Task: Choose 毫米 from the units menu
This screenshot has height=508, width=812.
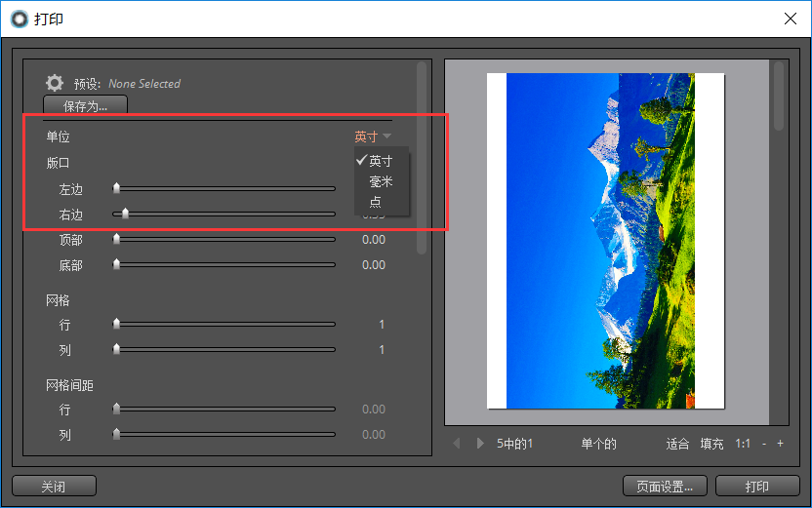Action: tap(382, 181)
